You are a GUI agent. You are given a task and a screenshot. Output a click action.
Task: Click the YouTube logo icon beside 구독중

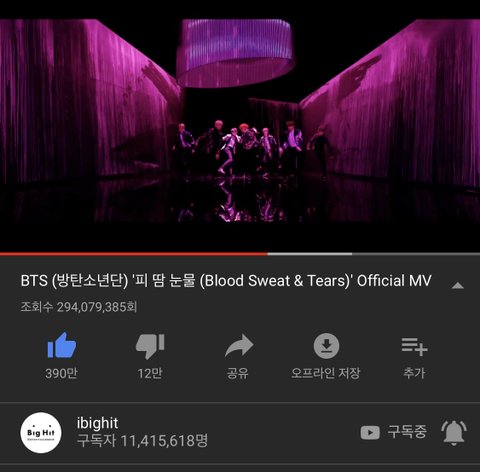tap(370, 433)
